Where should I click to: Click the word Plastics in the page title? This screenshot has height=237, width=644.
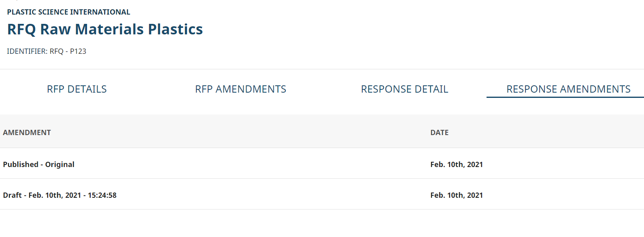click(x=175, y=30)
